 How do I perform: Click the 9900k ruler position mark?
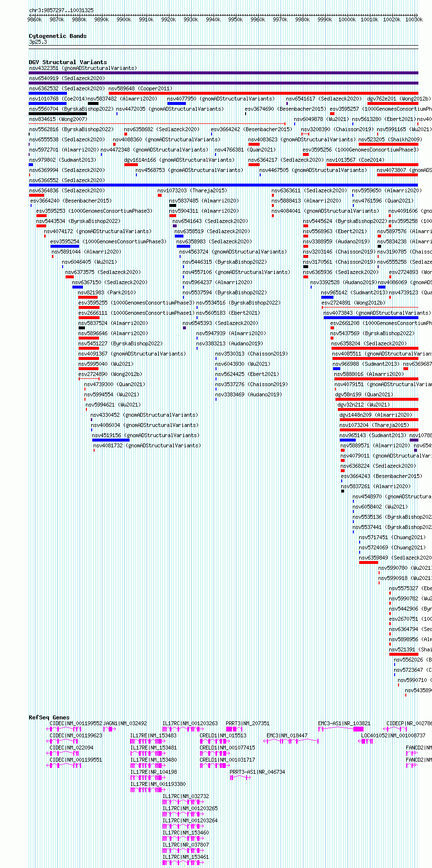(x=124, y=19)
